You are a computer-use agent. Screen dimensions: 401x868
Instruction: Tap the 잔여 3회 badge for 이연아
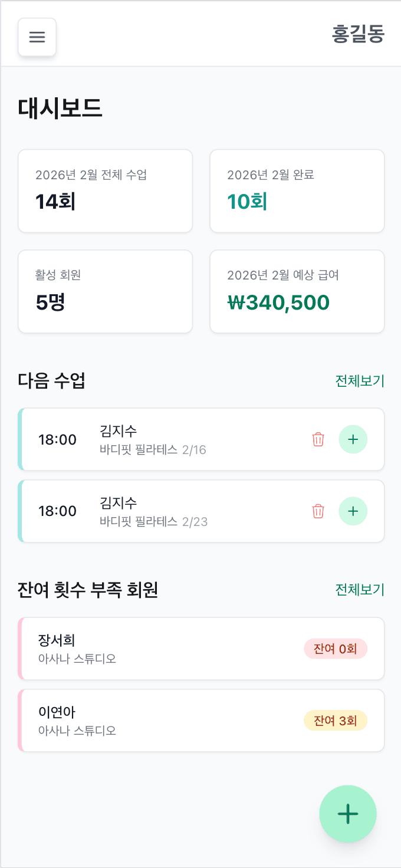click(336, 720)
